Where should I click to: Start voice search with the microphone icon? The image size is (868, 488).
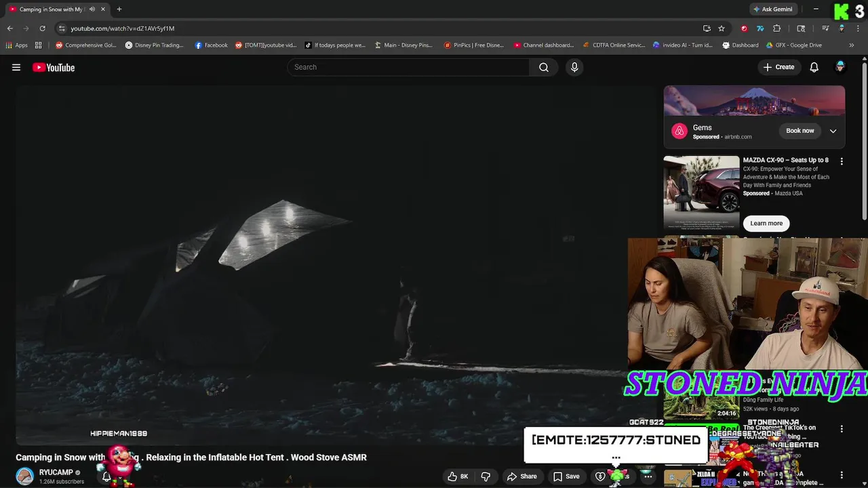click(x=574, y=67)
